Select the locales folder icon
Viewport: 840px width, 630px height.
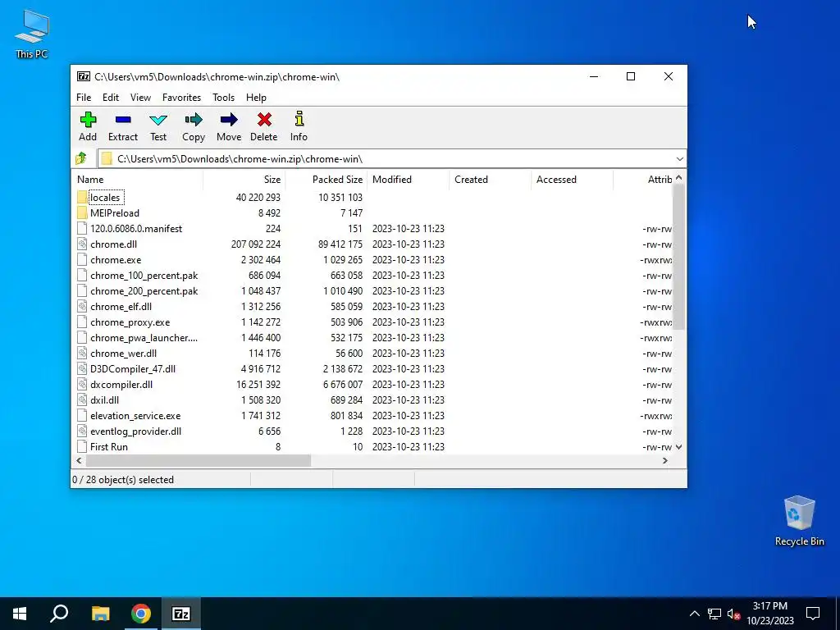(x=82, y=197)
